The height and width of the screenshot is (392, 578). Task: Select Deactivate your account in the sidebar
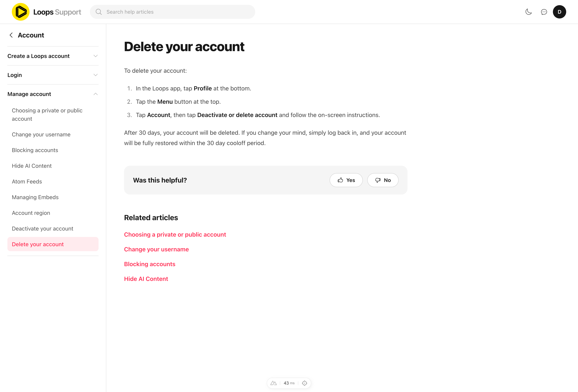(x=42, y=229)
